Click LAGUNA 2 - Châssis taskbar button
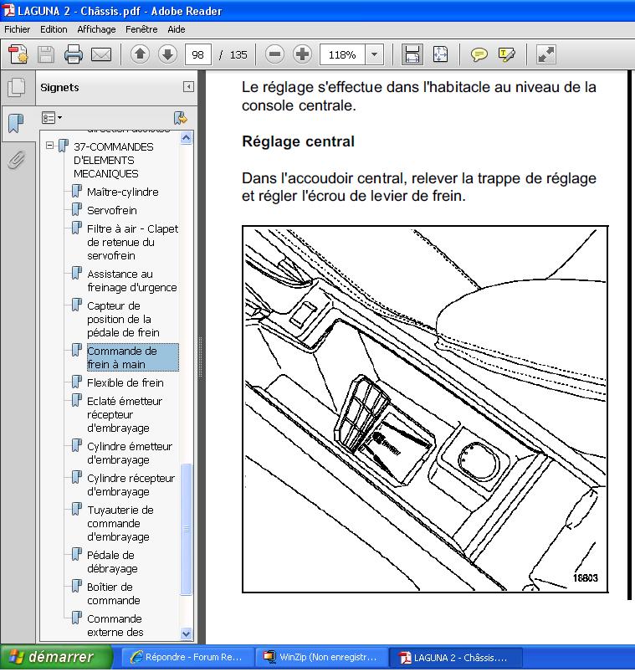The height and width of the screenshot is (672, 635). pos(455,658)
